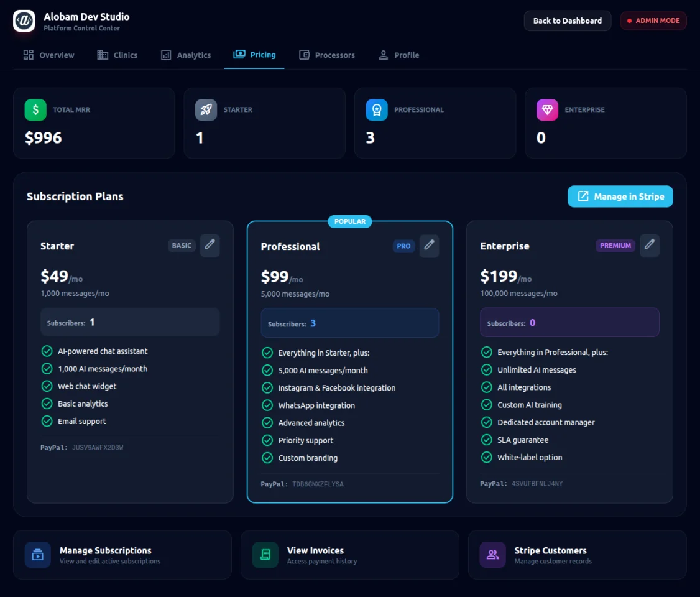Image resolution: width=700 pixels, height=597 pixels.
Task: Click Priority support feature text
Action: coord(305,440)
